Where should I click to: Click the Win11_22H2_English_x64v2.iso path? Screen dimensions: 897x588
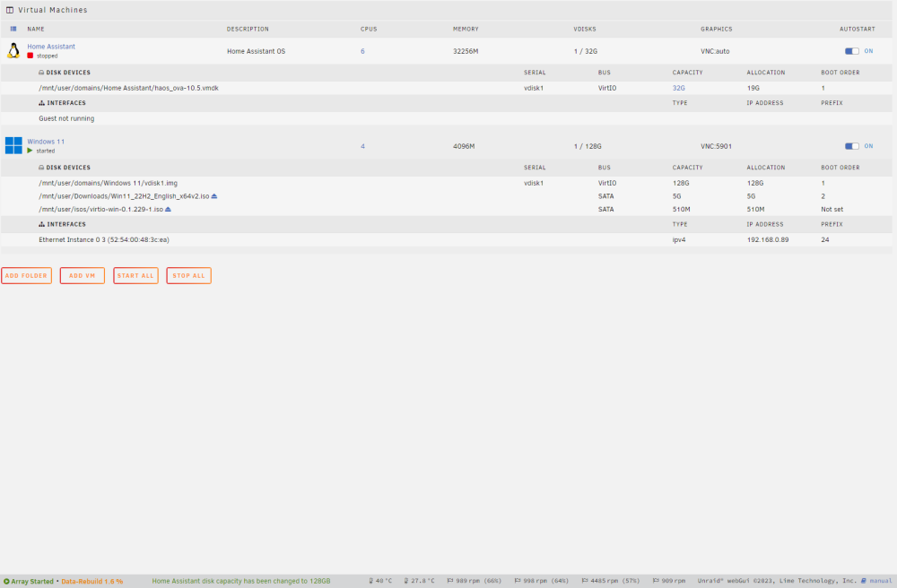[x=124, y=196]
